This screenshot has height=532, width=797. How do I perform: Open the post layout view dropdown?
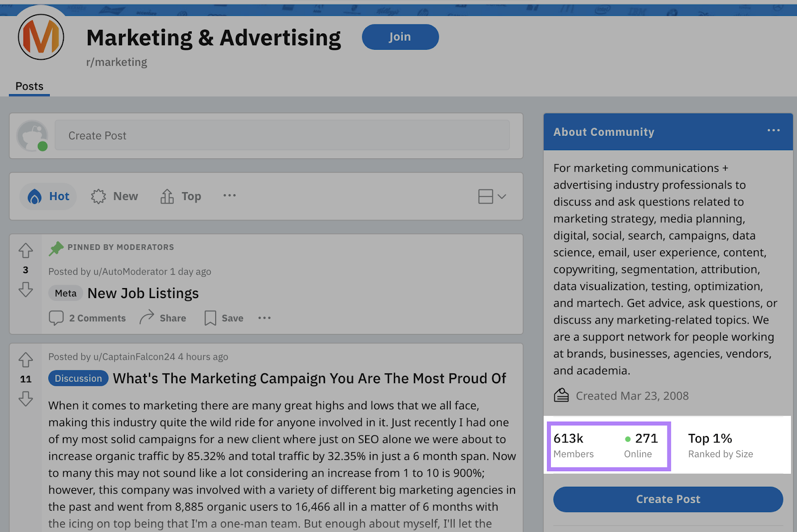pyautogui.click(x=492, y=197)
